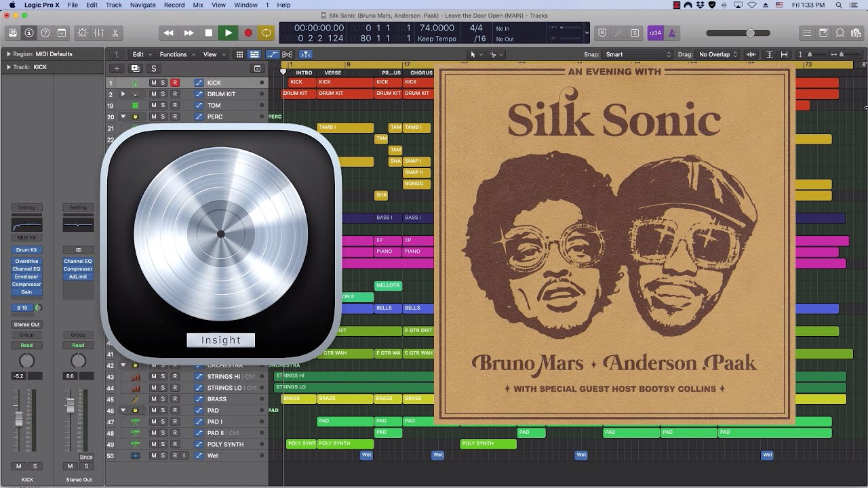Toggle the global Solo S button above tracks
This screenshot has width=868, height=488.
(x=153, y=68)
